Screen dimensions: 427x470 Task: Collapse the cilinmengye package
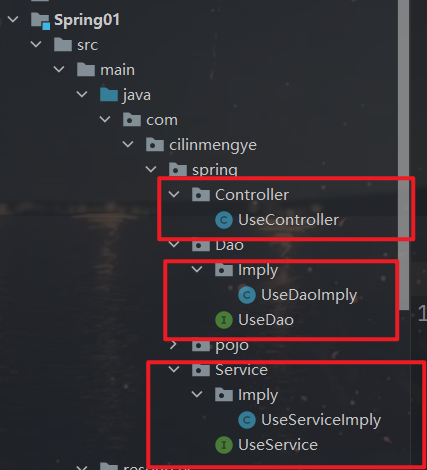click(128, 144)
